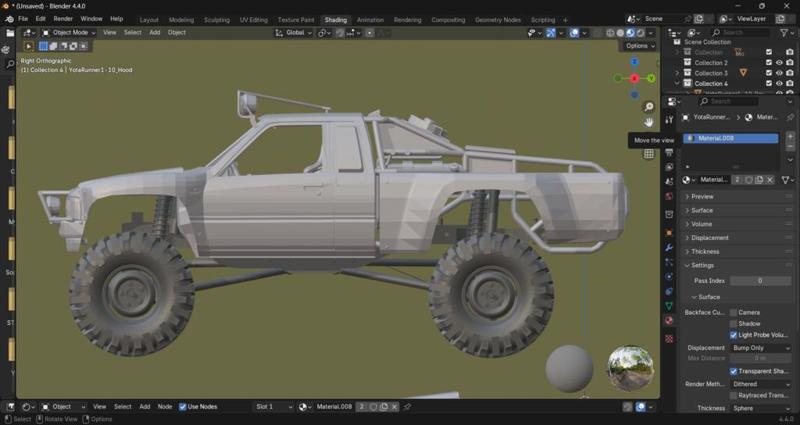This screenshot has width=800, height=425.
Task: Open the Physics properties tab icon
Action: (x=669, y=277)
